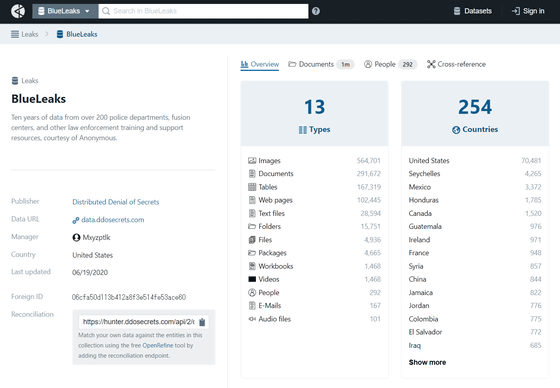Screen dimensions: 560x388
Task: Click the Types columns icon
Action: click(x=303, y=130)
